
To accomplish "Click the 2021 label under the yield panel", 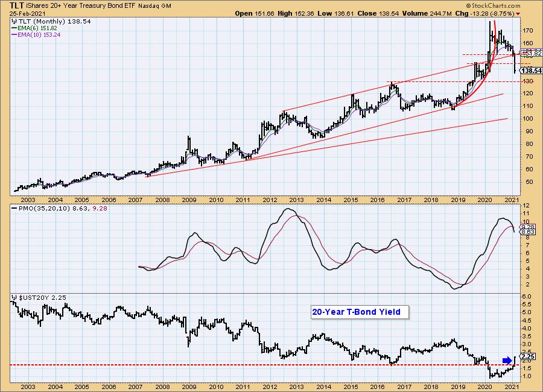I will (512, 386).
